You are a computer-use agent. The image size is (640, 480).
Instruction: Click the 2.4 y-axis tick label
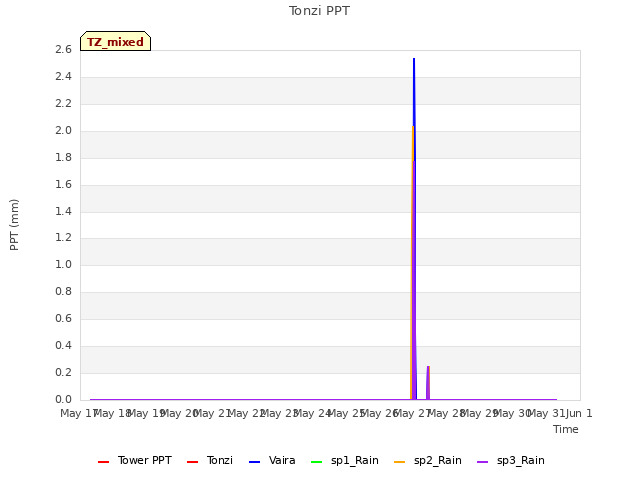[x=63, y=76]
